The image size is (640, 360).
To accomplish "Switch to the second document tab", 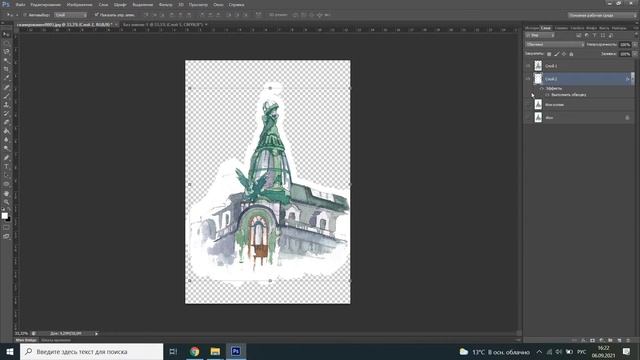I will (x=163, y=25).
